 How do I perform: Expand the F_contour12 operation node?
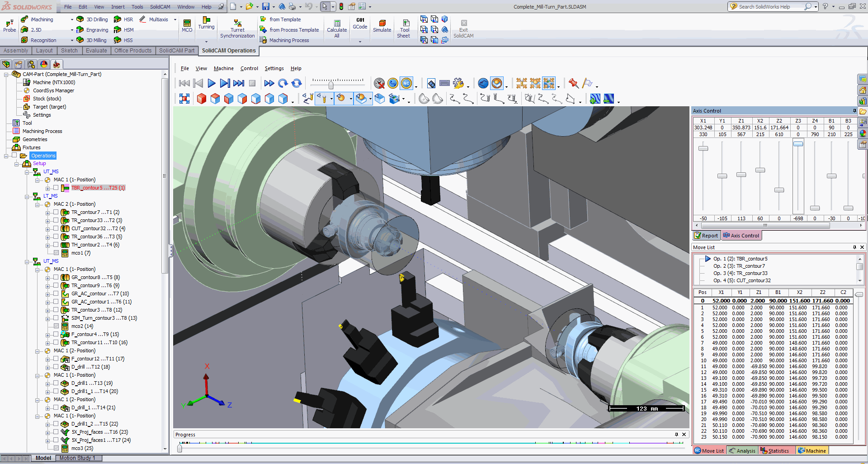47,359
